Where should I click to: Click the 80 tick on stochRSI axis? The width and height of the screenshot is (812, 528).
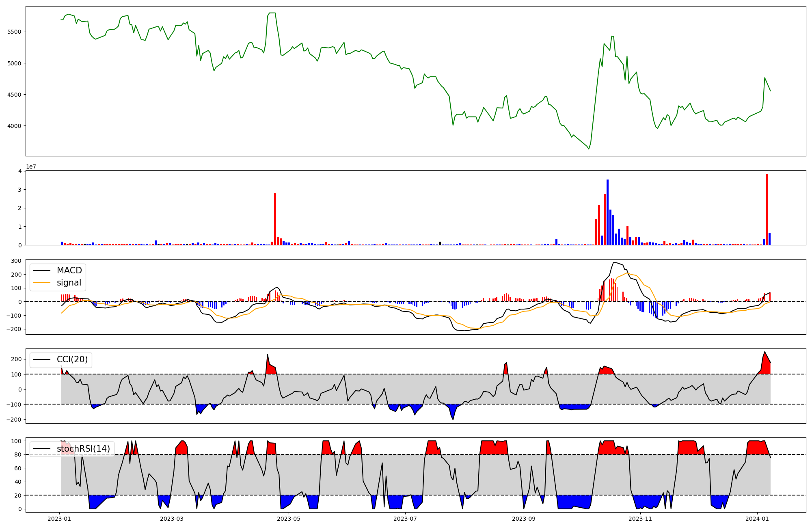coord(18,454)
